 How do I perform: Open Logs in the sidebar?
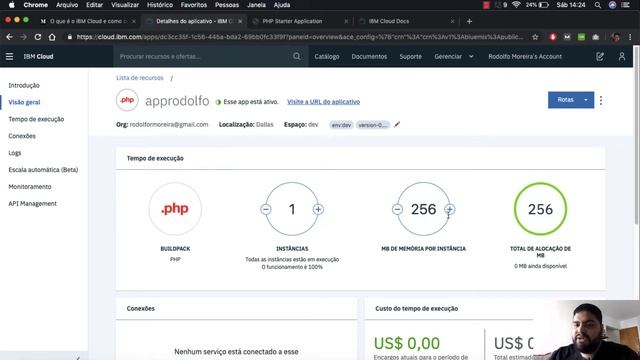15,153
